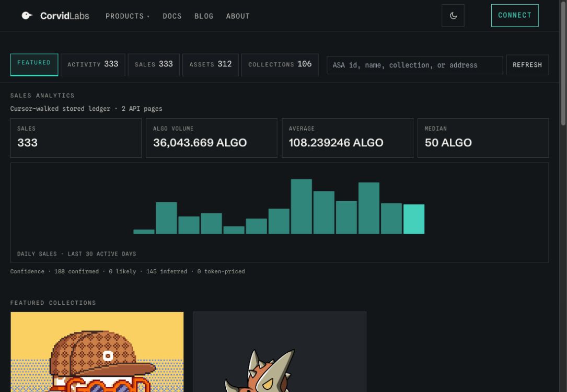Open the Collections 106 tab
Viewport: 567px width, 392px height.
tap(280, 65)
